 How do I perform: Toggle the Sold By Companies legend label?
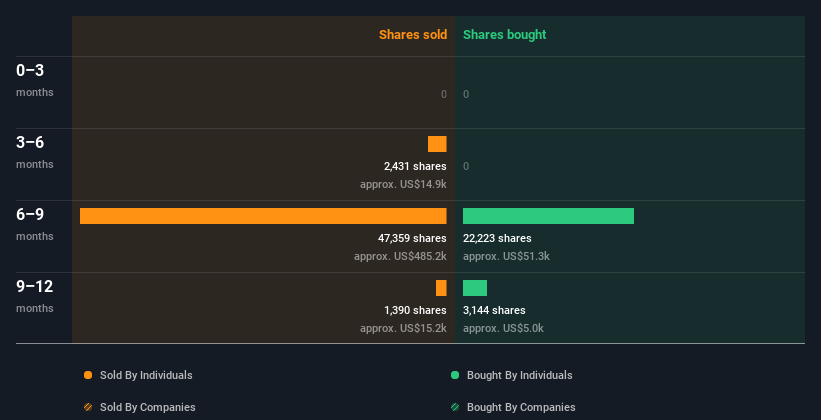[x=148, y=407]
